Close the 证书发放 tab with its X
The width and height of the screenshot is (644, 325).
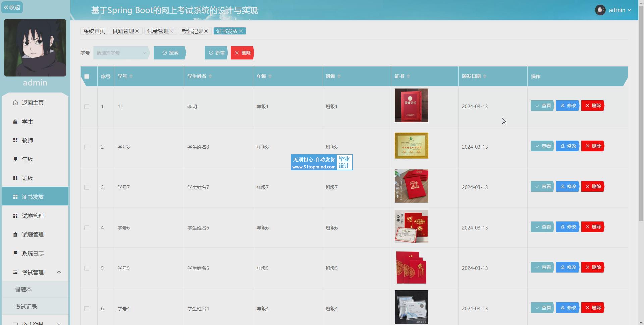pos(240,31)
